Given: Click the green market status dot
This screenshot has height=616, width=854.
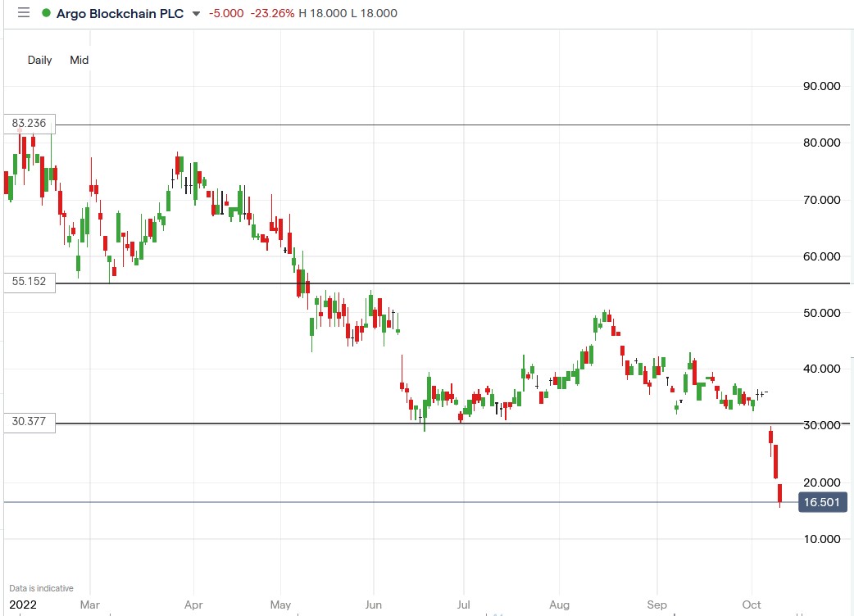Looking at the screenshot, I should tap(45, 13).
